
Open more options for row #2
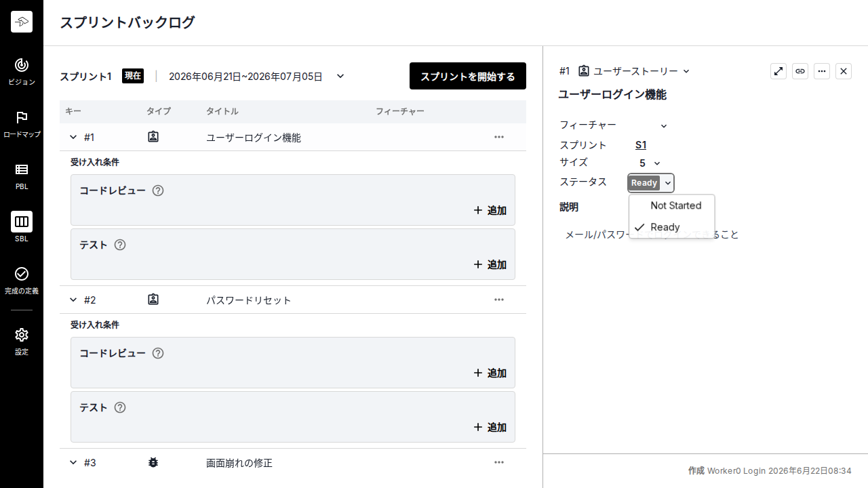pyautogui.click(x=499, y=300)
